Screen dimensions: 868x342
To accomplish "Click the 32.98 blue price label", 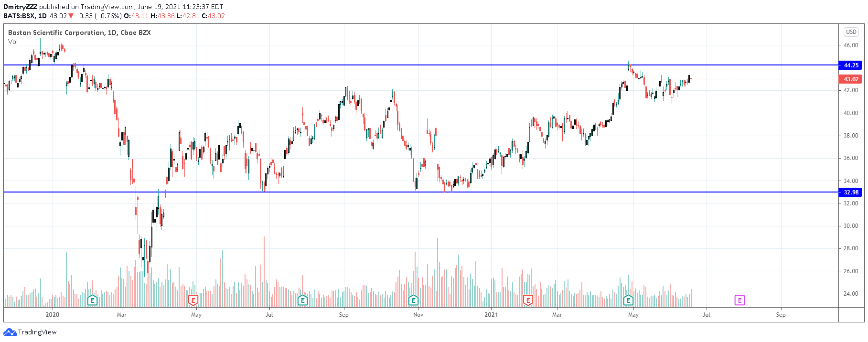I will 851,192.
